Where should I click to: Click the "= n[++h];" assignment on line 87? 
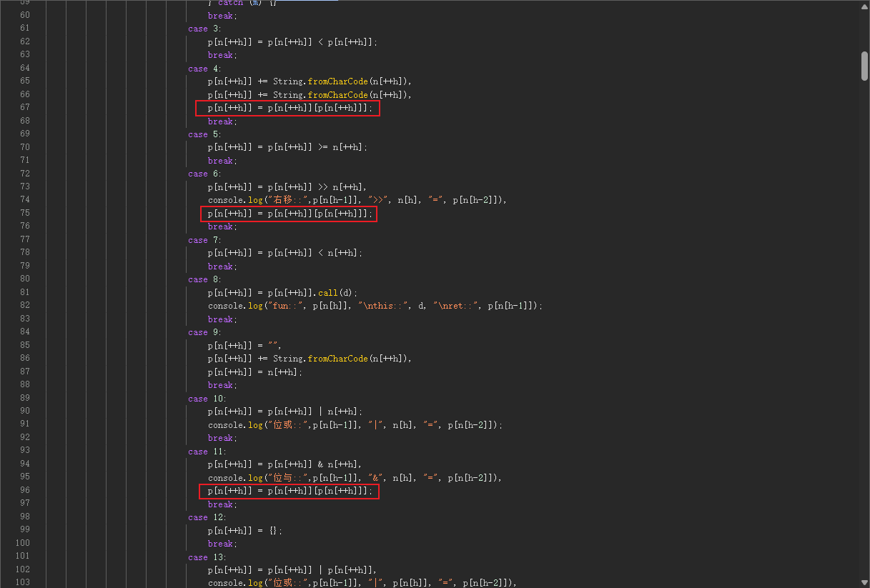pyautogui.click(x=255, y=372)
